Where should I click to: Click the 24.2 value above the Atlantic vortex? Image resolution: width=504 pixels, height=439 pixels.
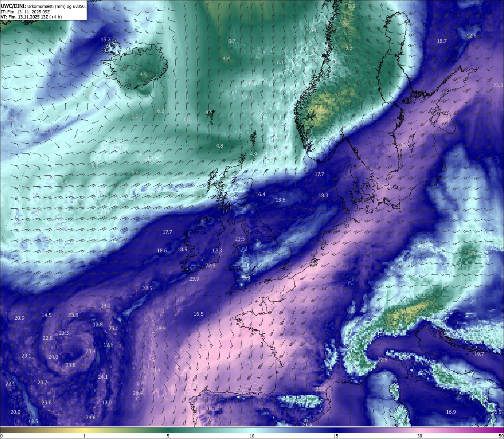click(106, 306)
